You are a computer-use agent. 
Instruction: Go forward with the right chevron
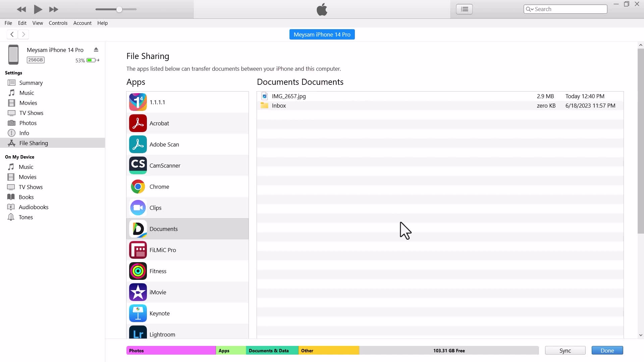pos(23,34)
